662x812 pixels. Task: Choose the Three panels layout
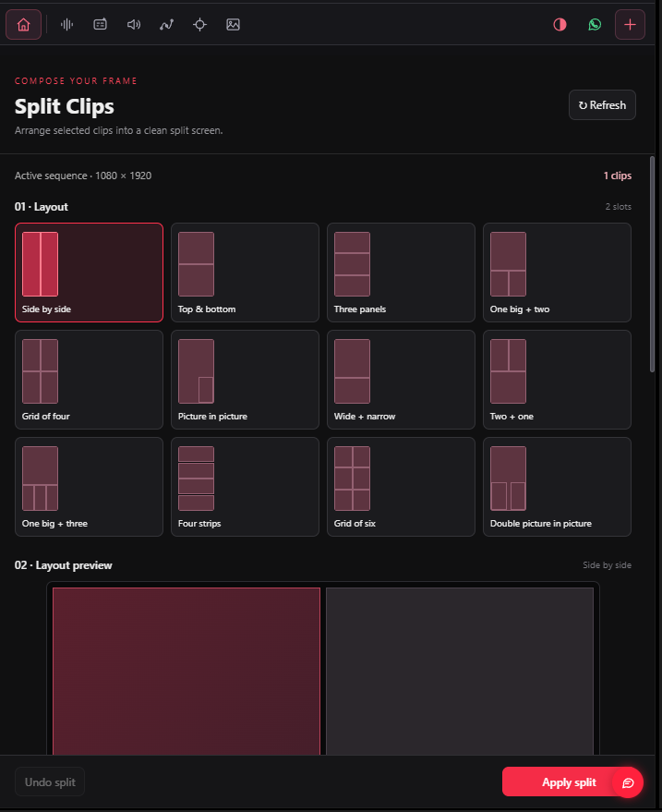tap(401, 273)
